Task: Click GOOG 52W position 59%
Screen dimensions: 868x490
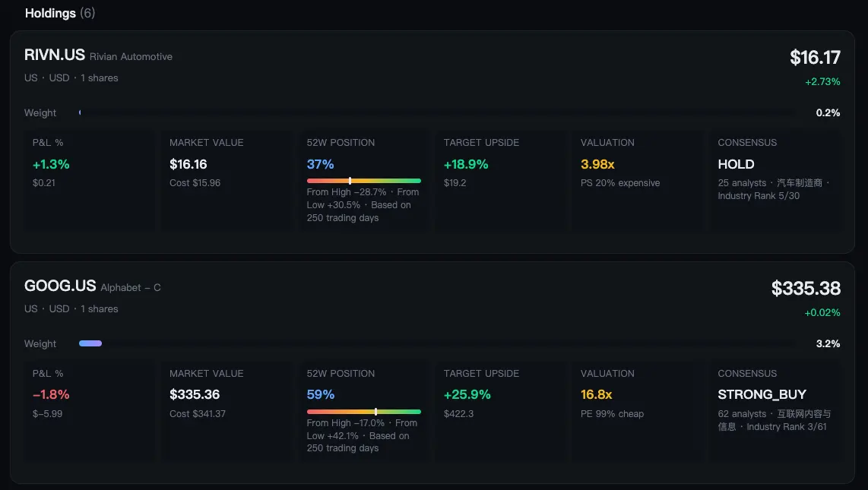Action: (321, 395)
